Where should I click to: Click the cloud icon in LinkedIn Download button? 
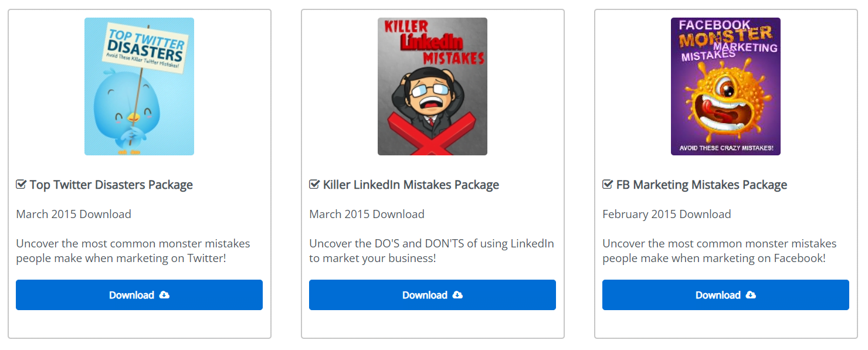[x=458, y=295]
